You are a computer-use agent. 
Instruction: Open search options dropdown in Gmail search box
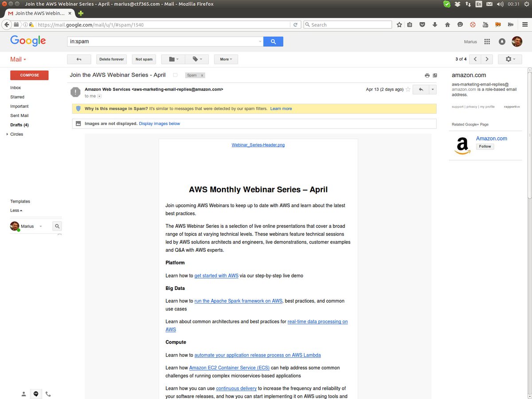260,42
